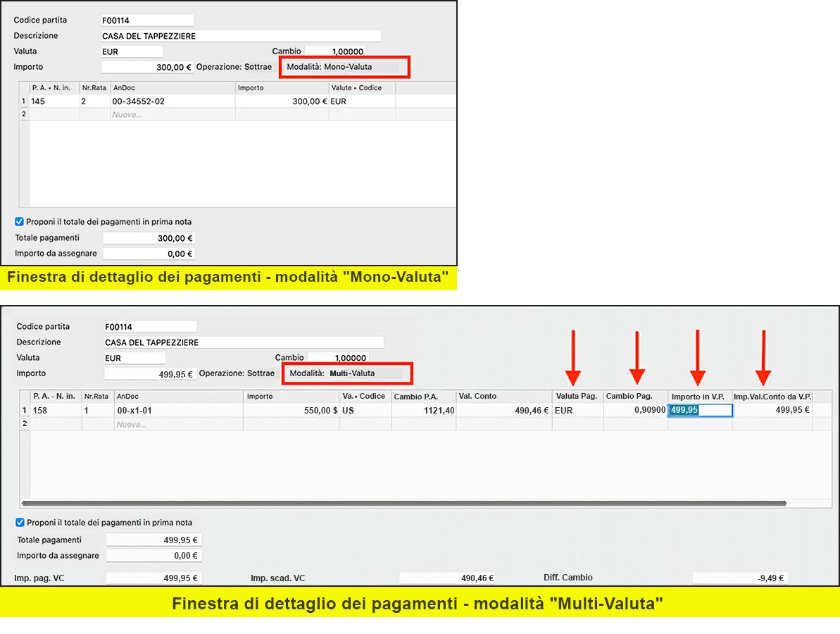Click the Nuova... row in the Mono-Valuta table
The width and height of the screenshot is (840, 634).
pos(172,114)
